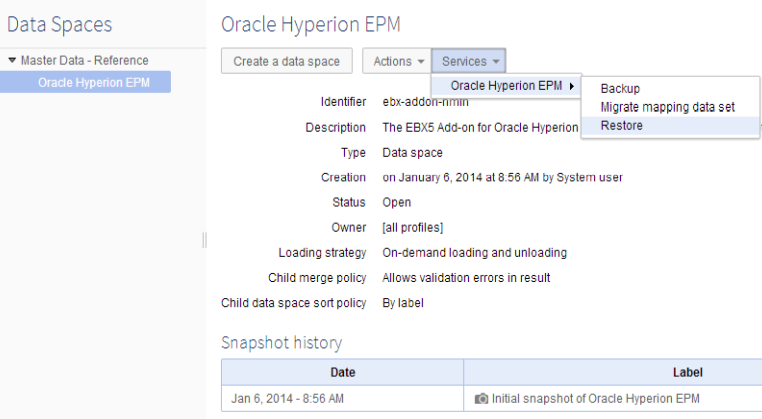The height and width of the screenshot is (419, 762).
Task: Expand Oracle Hyperion EPM submenu item
Action: click(506, 86)
